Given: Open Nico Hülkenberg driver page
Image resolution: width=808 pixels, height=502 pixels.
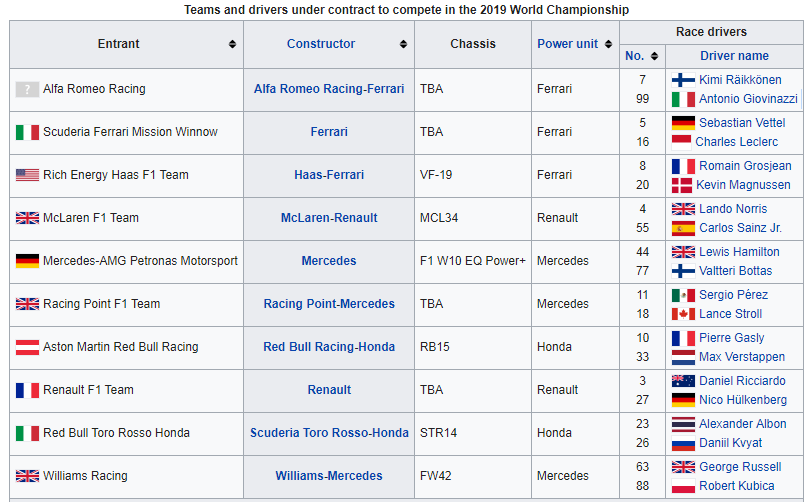Looking at the screenshot, I should coord(743,399).
